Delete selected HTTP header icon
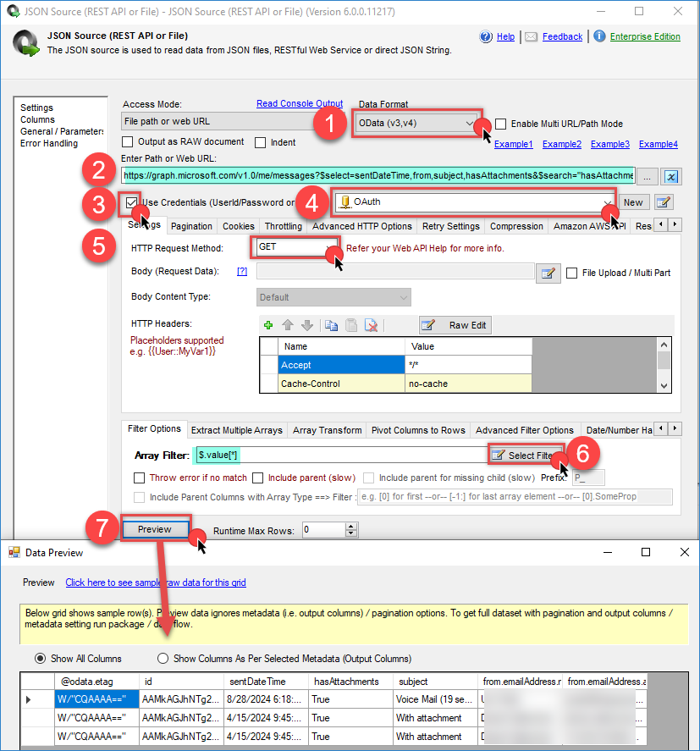 [x=370, y=325]
